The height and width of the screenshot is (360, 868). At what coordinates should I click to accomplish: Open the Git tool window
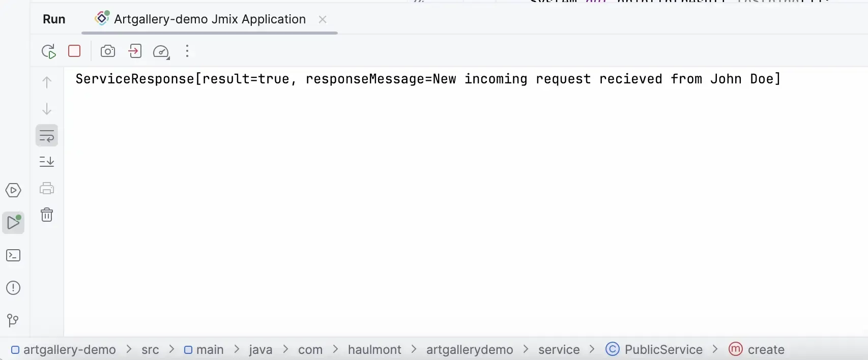(13, 320)
